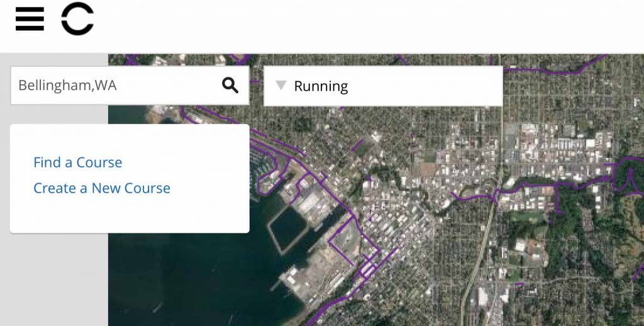Click the Garmin Connect circular logo
This screenshot has width=644, height=326.
click(x=77, y=20)
